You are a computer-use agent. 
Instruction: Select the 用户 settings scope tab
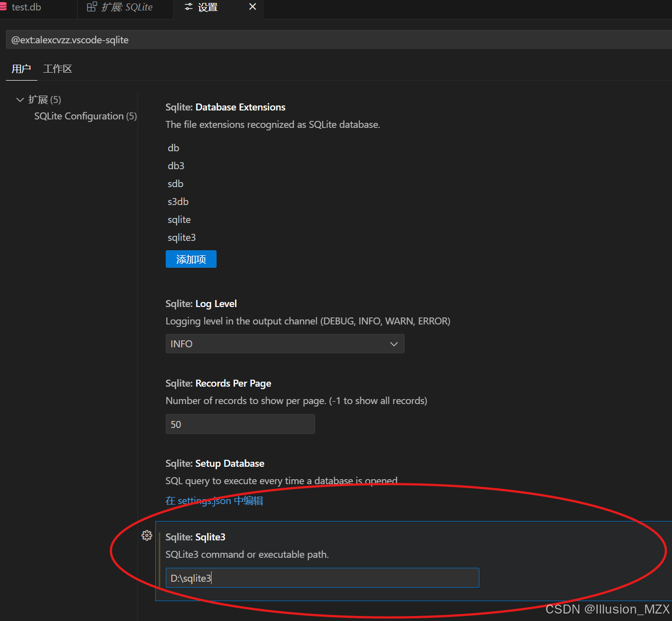pos(21,69)
